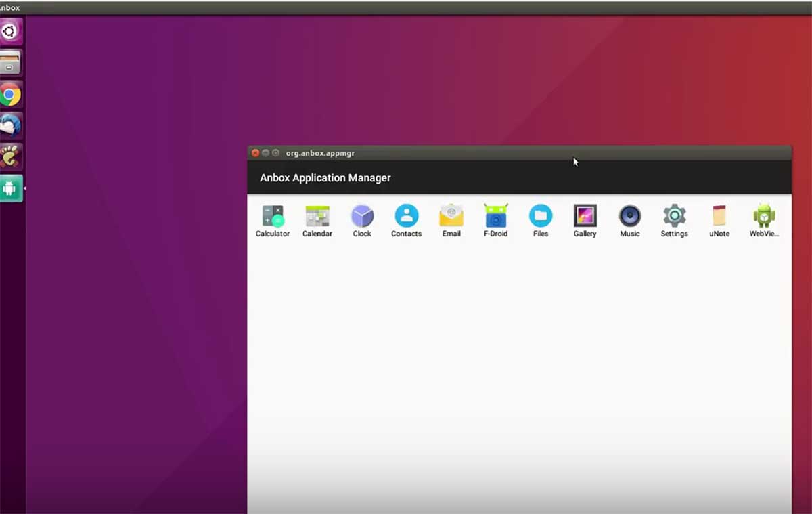Viewport: 812px width, 514px height.
Task: Browse files with the Files app
Action: [540, 215]
